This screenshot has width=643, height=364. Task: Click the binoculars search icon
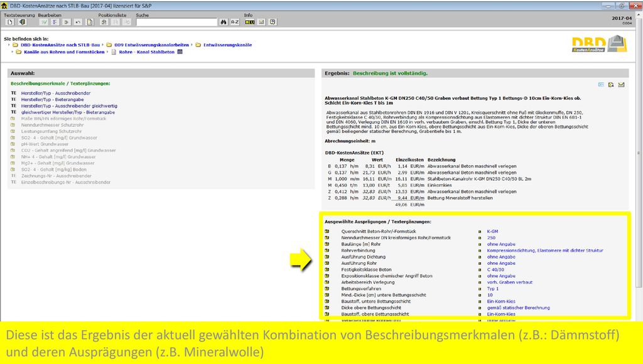click(x=224, y=22)
